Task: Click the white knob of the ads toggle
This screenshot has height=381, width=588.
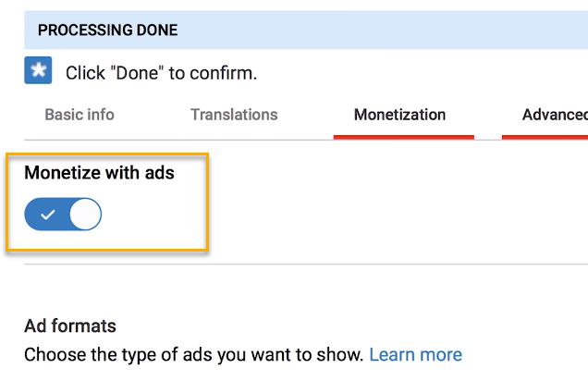Action: tap(85, 215)
